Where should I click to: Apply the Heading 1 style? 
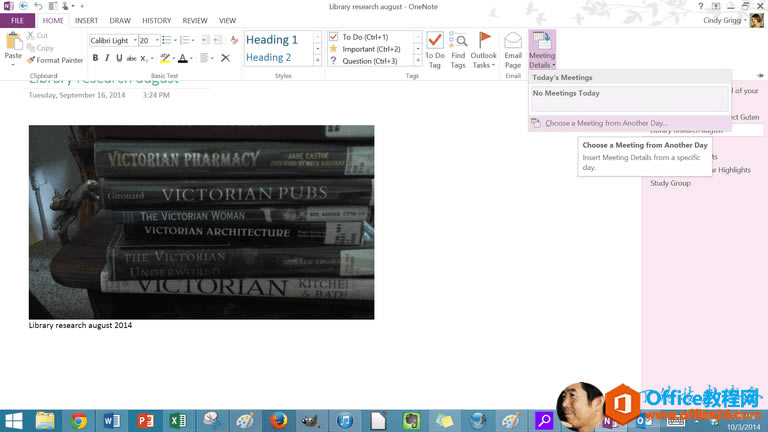[x=272, y=40]
